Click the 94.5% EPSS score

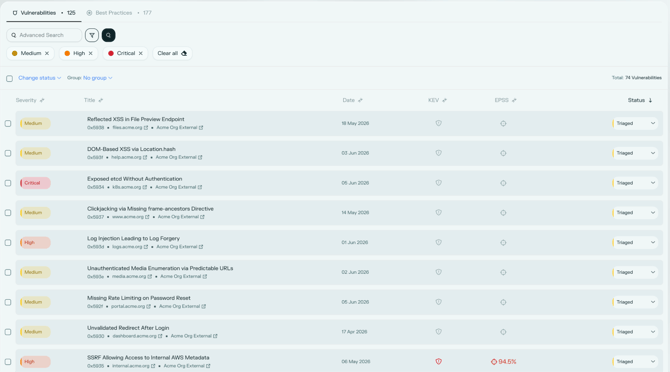(503, 362)
